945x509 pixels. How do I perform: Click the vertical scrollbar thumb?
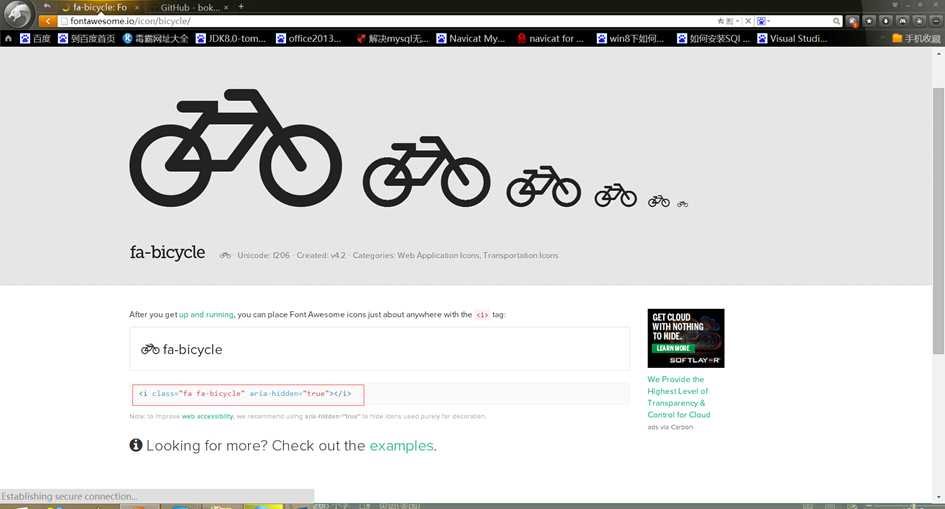point(938,220)
